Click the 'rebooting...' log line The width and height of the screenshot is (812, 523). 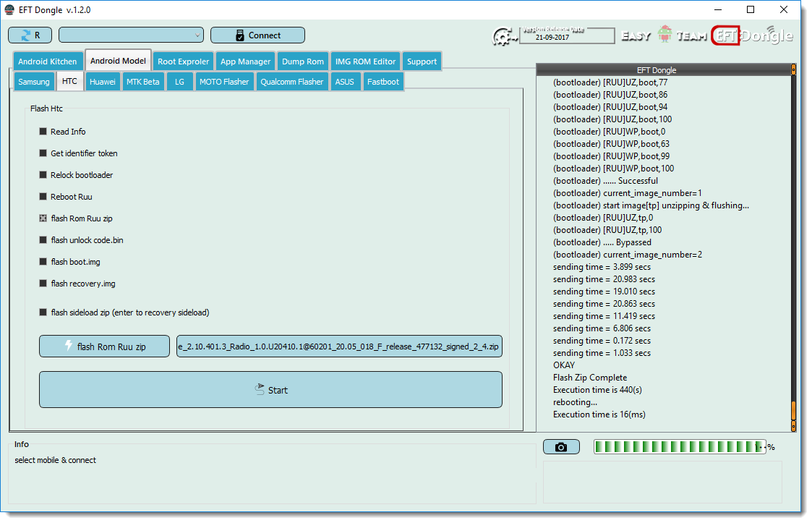575,403
